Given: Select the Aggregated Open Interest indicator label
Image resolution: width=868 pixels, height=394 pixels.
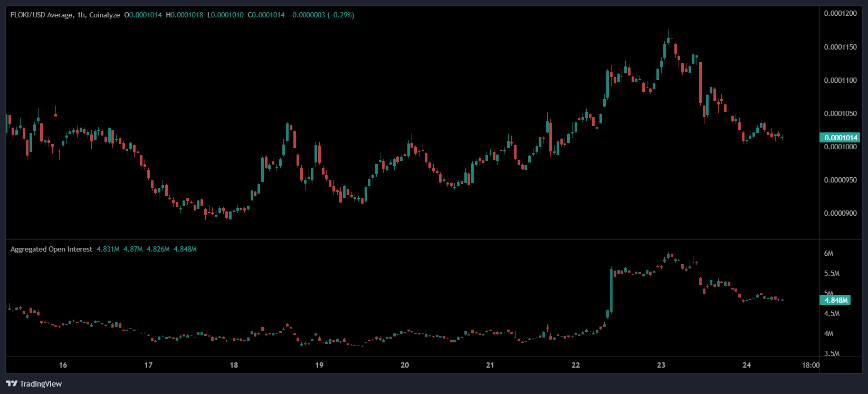Looking at the screenshot, I should click(51, 249).
